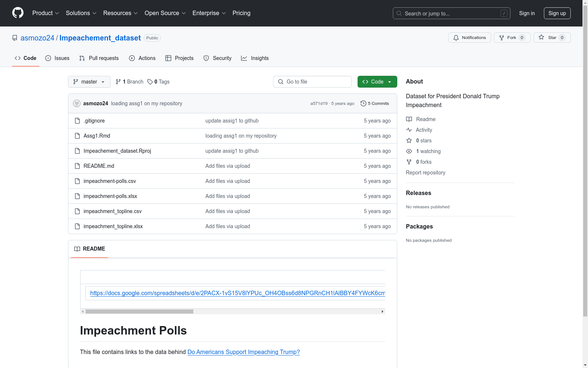This screenshot has height=368, width=588.
Task: Open the latest commit message link
Action: click(147, 103)
